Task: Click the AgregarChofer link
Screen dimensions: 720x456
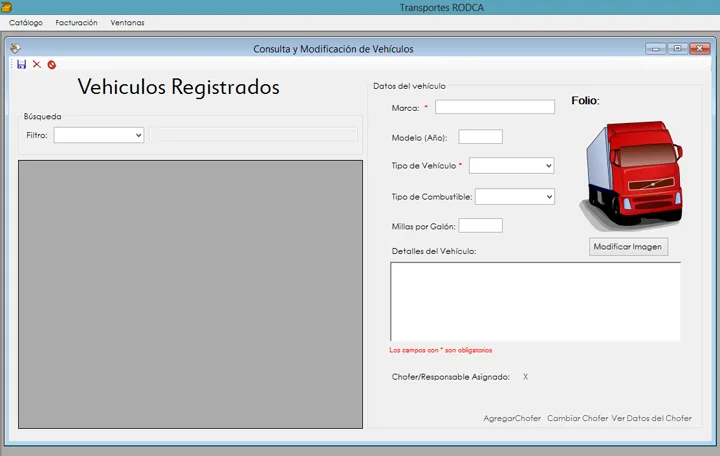Action: [512, 418]
